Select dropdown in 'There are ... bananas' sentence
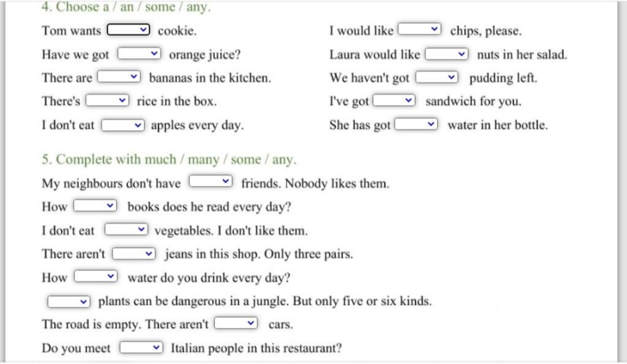This screenshot has height=364, width=627. [x=119, y=76]
